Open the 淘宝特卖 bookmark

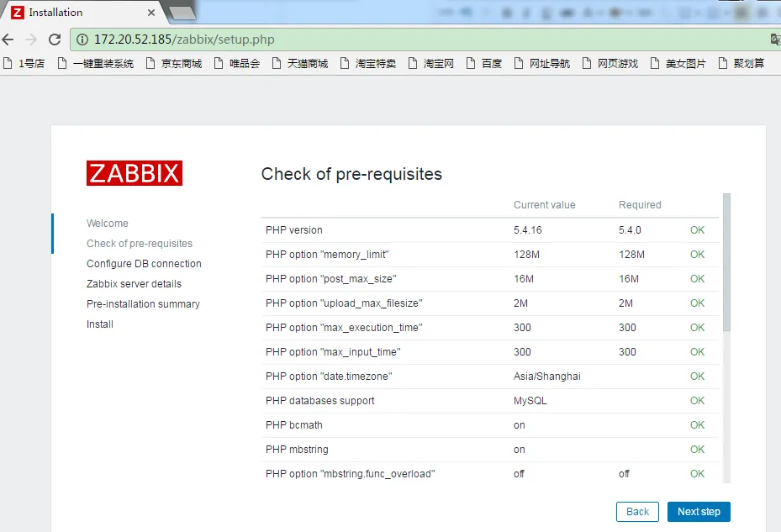click(x=368, y=63)
